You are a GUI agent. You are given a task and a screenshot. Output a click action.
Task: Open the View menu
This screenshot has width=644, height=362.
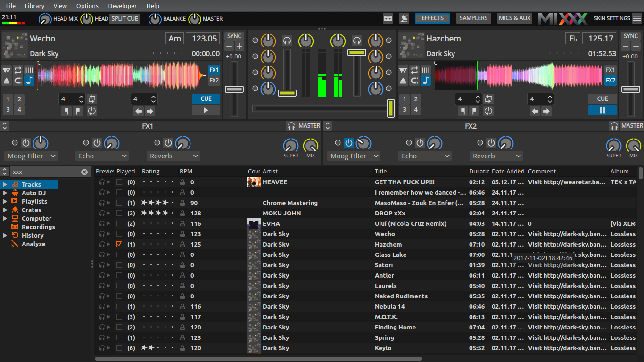click(x=60, y=6)
